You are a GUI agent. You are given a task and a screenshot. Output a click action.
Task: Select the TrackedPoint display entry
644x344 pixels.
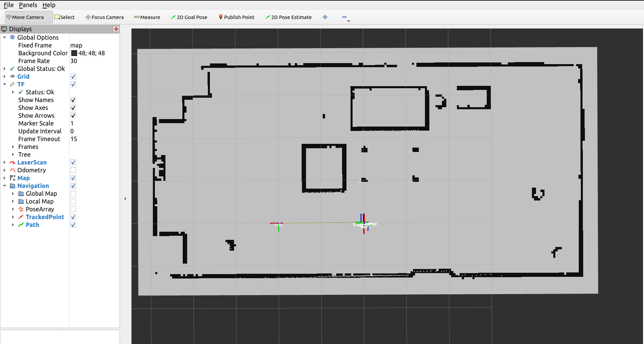click(x=44, y=217)
